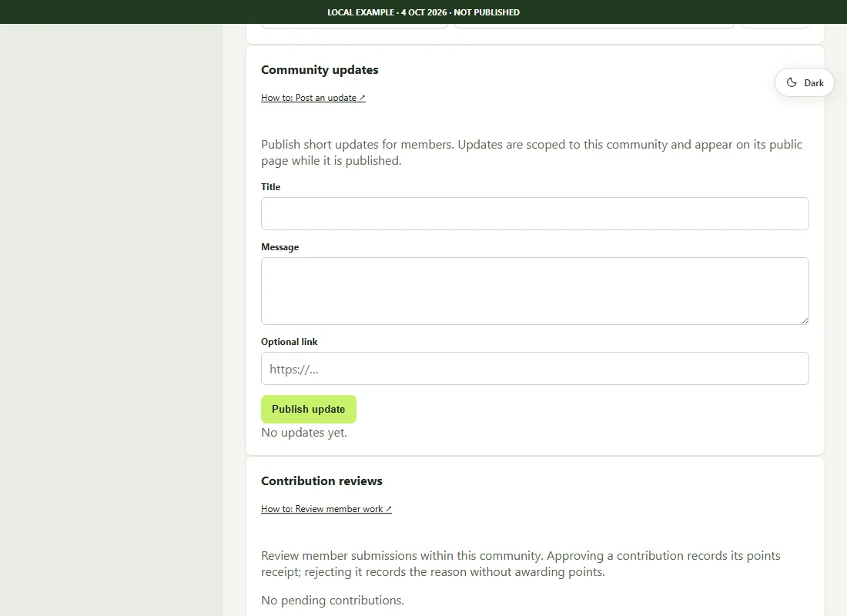Toggle the Dark theme button
This screenshot has width=847, height=616.
click(x=804, y=82)
